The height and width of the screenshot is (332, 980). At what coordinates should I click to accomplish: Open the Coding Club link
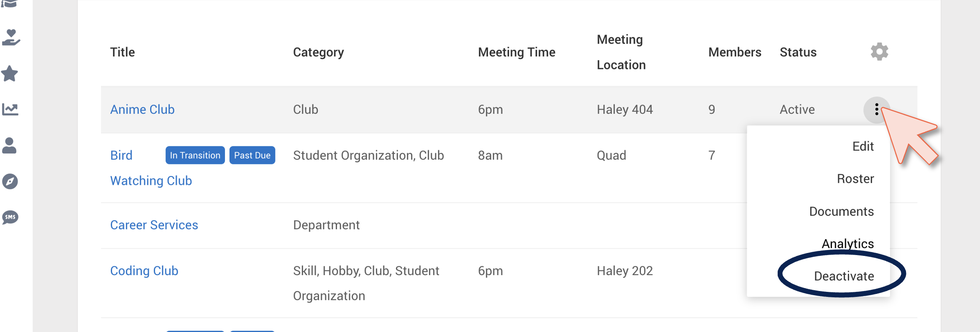[x=144, y=271]
